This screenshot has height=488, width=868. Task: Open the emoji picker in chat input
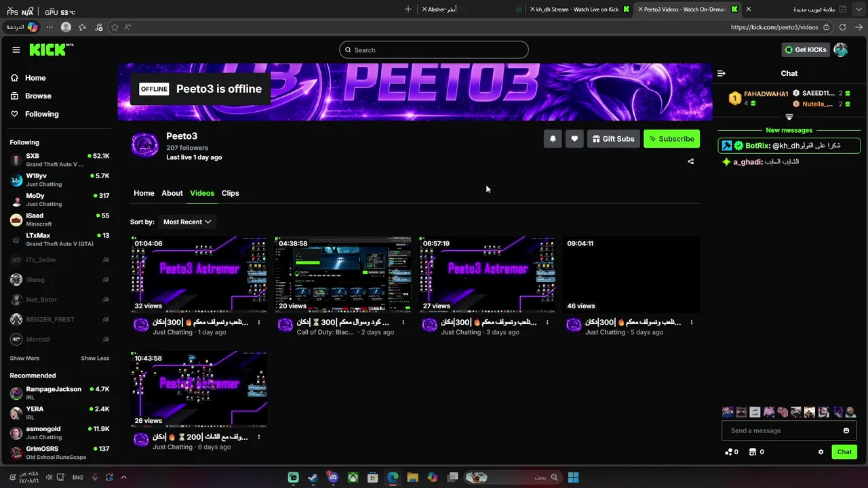pyautogui.click(x=846, y=430)
